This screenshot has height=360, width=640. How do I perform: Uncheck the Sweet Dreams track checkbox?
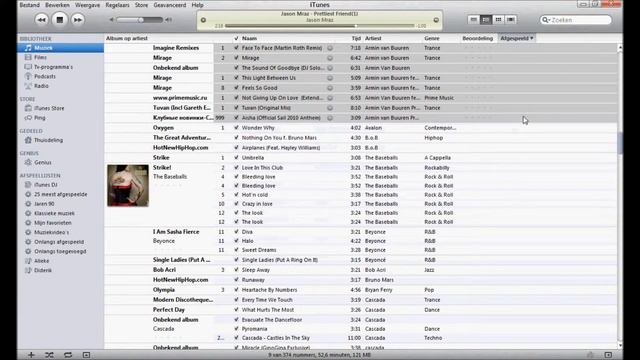236,250
